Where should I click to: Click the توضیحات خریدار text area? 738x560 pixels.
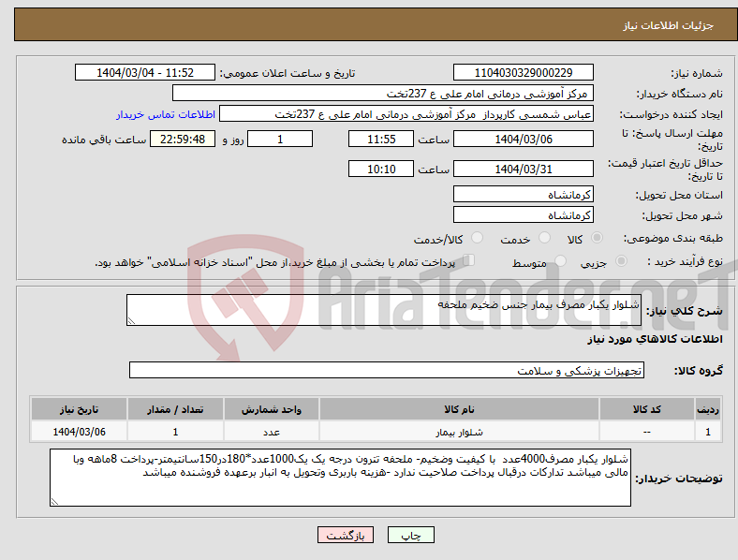tap(340, 478)
